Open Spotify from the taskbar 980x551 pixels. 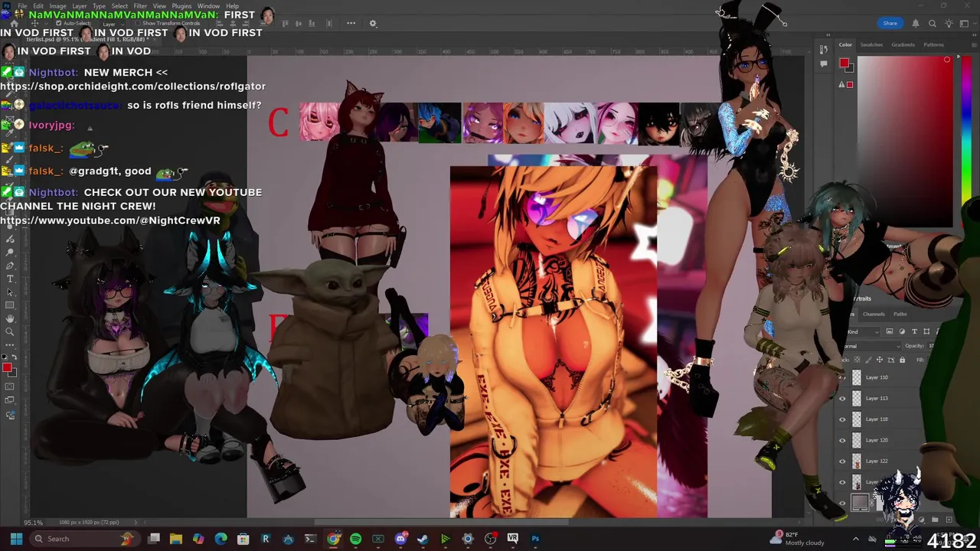(x=355, y=539)
